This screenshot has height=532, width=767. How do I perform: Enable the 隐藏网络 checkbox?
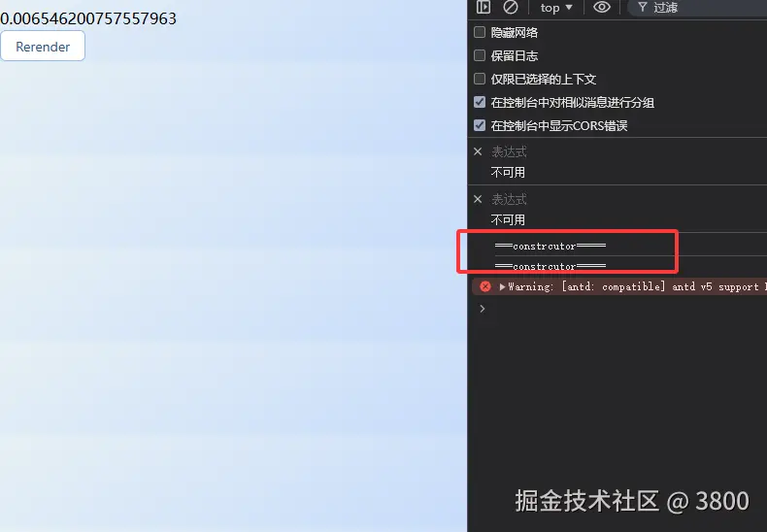[x=480, y=32]
